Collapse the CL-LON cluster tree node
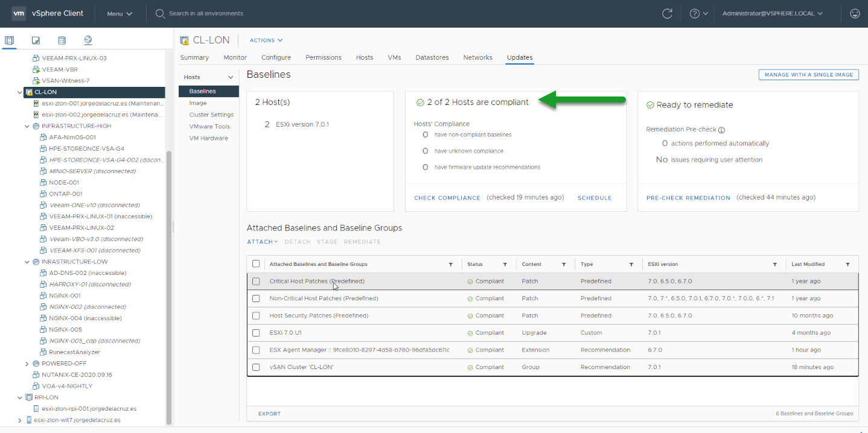 (x=20, y=92)
